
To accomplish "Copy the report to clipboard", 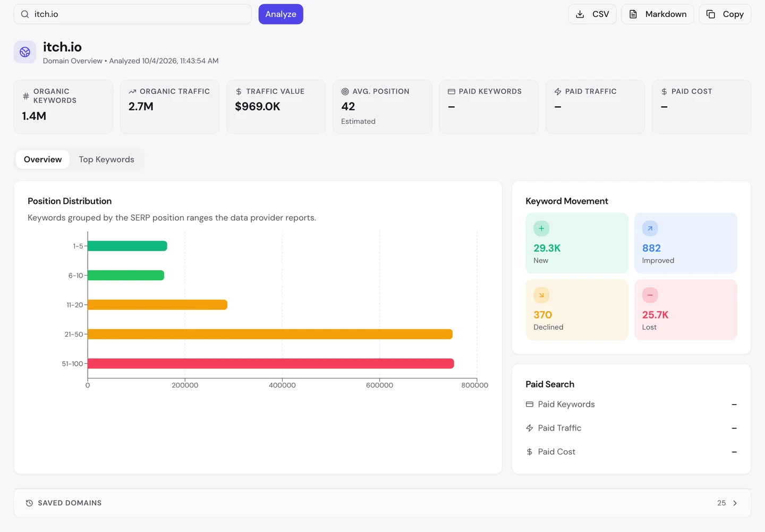I will pos(725,14).
